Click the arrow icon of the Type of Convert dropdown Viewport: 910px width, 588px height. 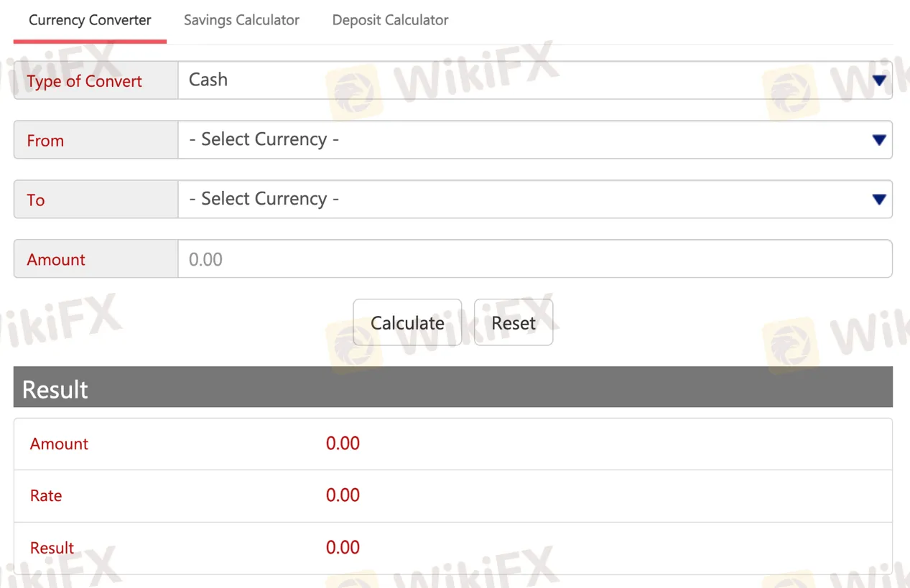[x=878, y=81]
